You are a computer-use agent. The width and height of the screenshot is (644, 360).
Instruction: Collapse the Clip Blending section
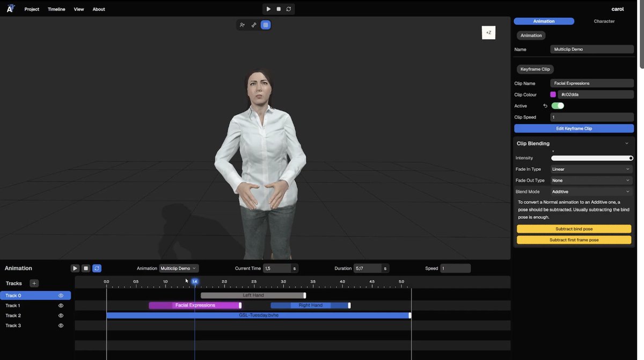point(627,143)
